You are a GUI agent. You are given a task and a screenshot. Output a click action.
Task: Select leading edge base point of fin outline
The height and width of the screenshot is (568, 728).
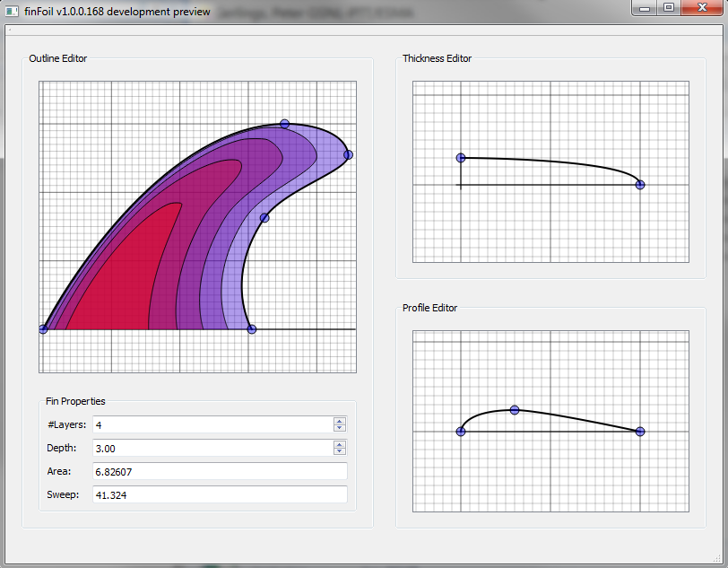point(43,329)
